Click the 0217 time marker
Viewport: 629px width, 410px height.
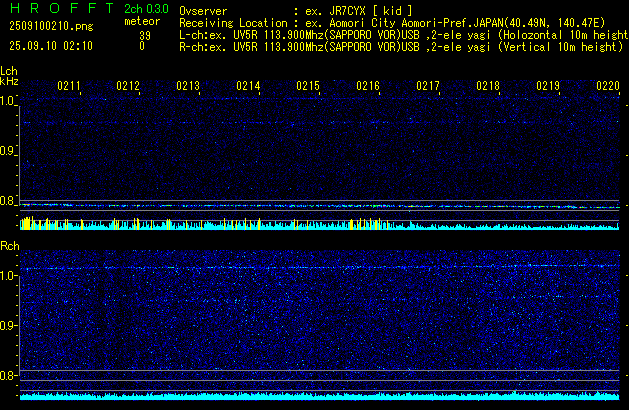pyautogui.click(x=428, y=86)
